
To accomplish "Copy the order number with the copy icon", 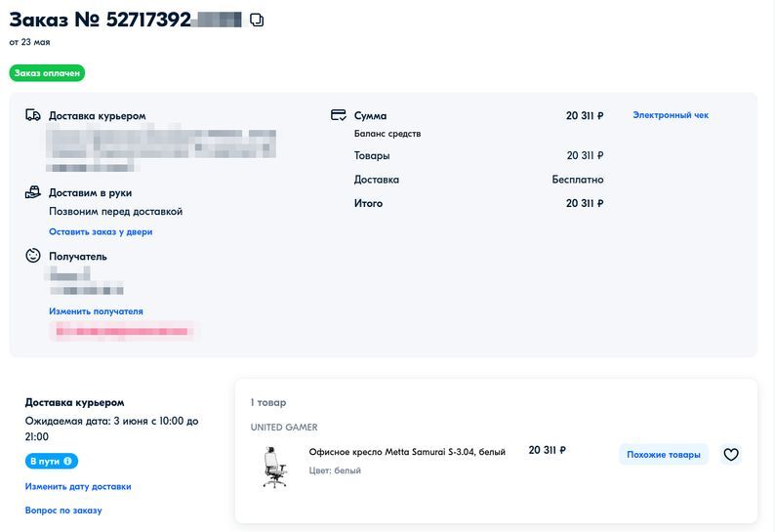I will [257, 20].
